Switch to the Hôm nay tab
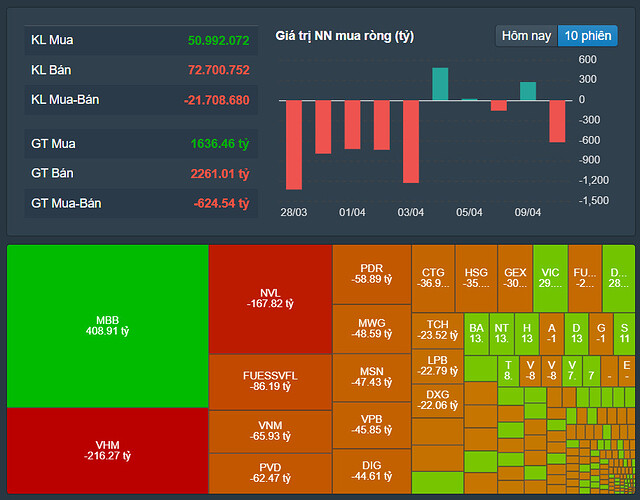640x500 pixels. pos(527,36)
